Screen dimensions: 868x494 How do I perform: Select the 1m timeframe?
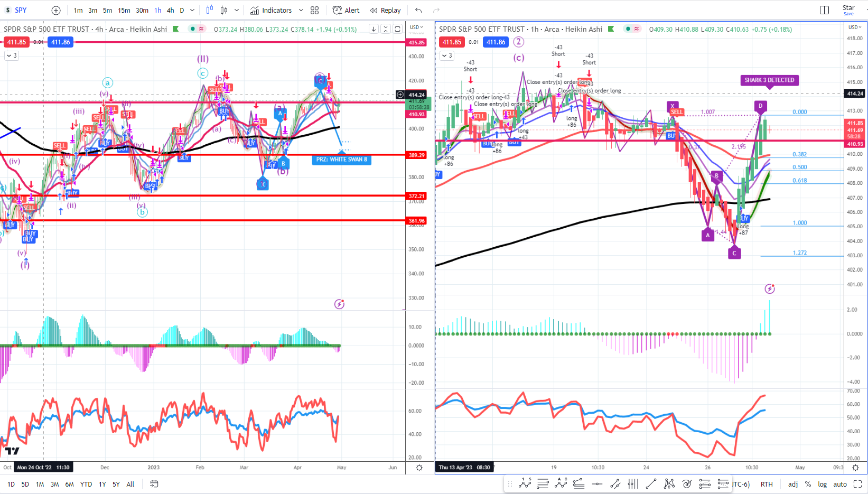pos(78,10)
